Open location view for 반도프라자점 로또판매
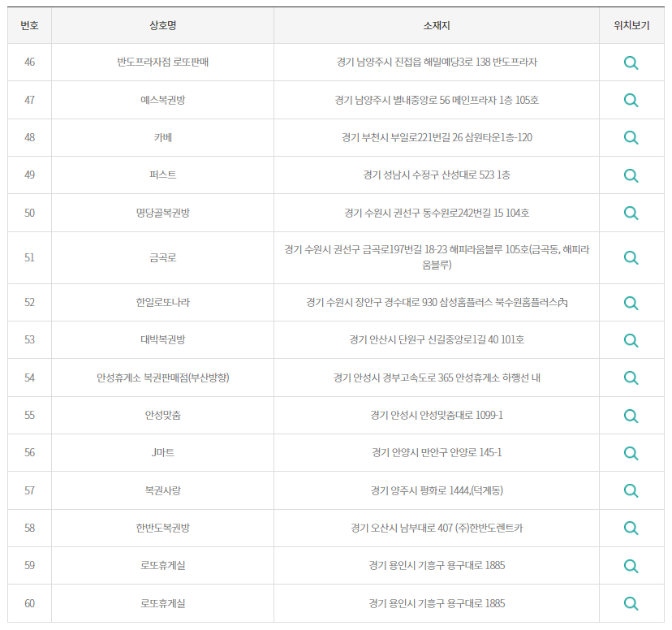 pyautogui.click(x=631, y=63)
